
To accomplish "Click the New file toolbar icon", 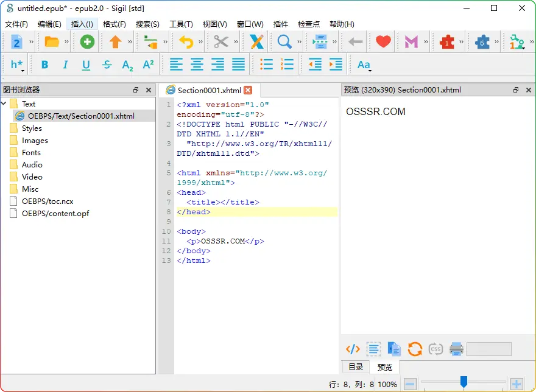I will 16,42.
